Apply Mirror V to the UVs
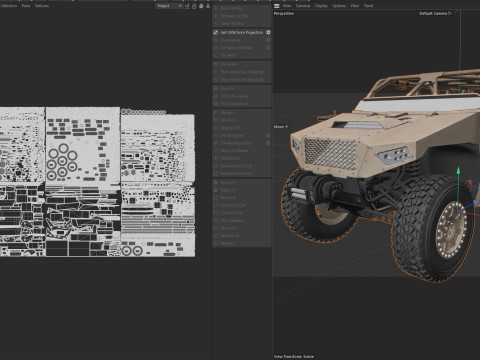 point(242,120)
